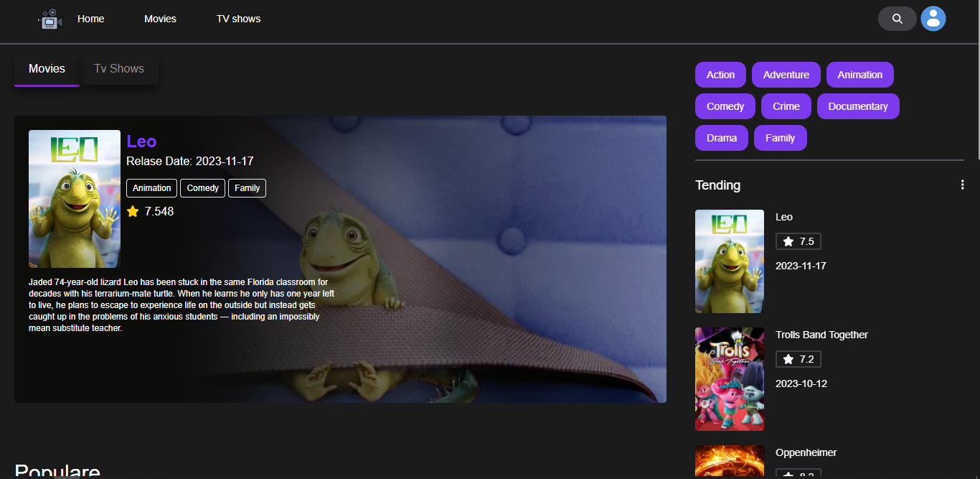The height and width of the screenshot is (479, 980).
Task: Go to Home in the navigation bar
Action: tap(91, 19)
